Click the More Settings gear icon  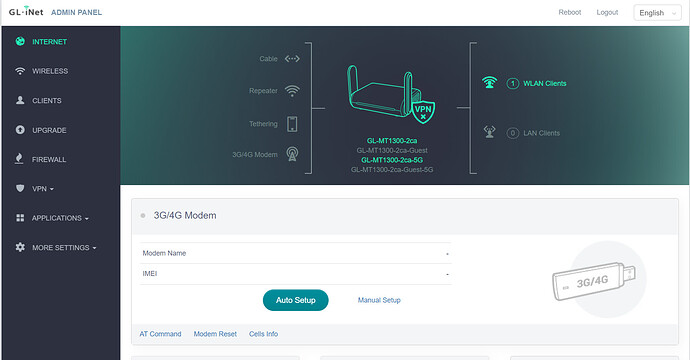[x=20, y=247]
